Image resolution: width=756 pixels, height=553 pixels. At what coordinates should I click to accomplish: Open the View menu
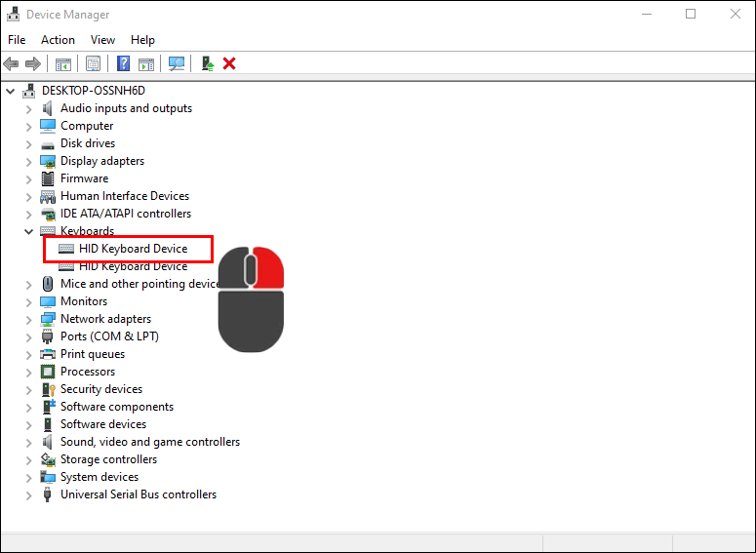click(x=102, y=40)
